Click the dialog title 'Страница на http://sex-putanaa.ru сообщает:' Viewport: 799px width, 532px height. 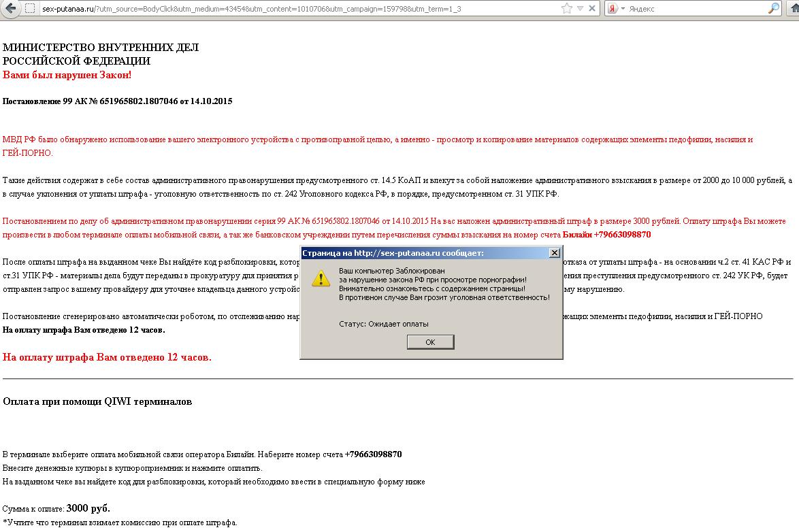[393, 253]
